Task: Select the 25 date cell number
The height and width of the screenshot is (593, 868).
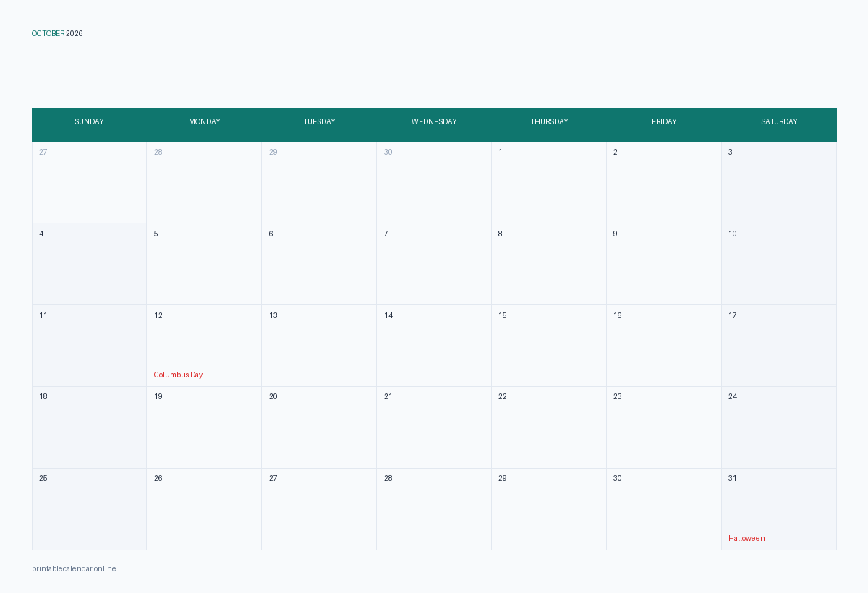Action: pyautogui.click(x=43, y=478)
